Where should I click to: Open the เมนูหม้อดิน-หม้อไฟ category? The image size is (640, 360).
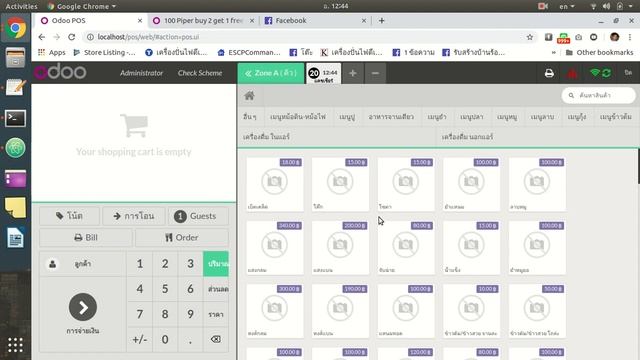(298, 117)
